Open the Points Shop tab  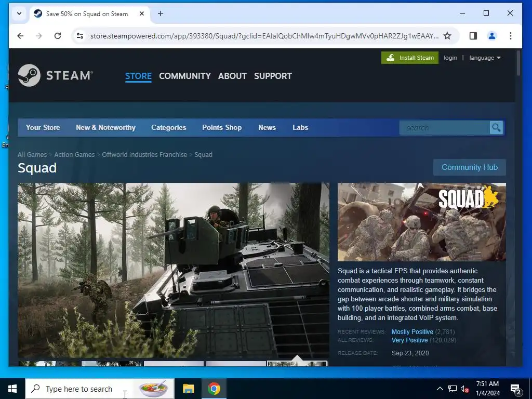(x=222, y=128)
